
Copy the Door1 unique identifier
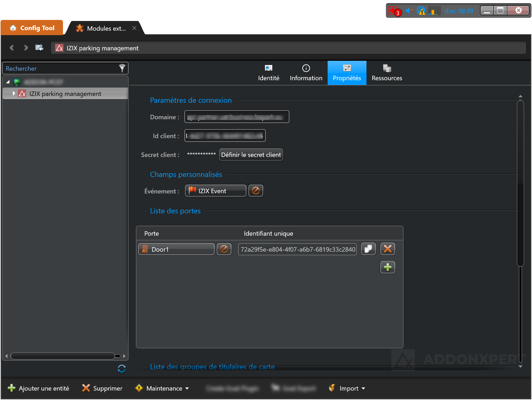pyautogui.click(x=368, y=249)
